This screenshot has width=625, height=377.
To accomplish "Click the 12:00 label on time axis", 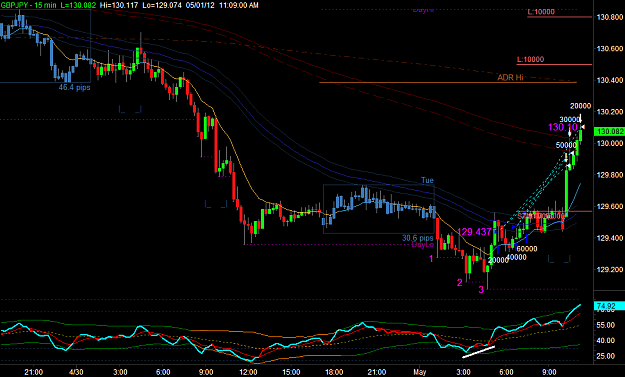I will 248,372.
